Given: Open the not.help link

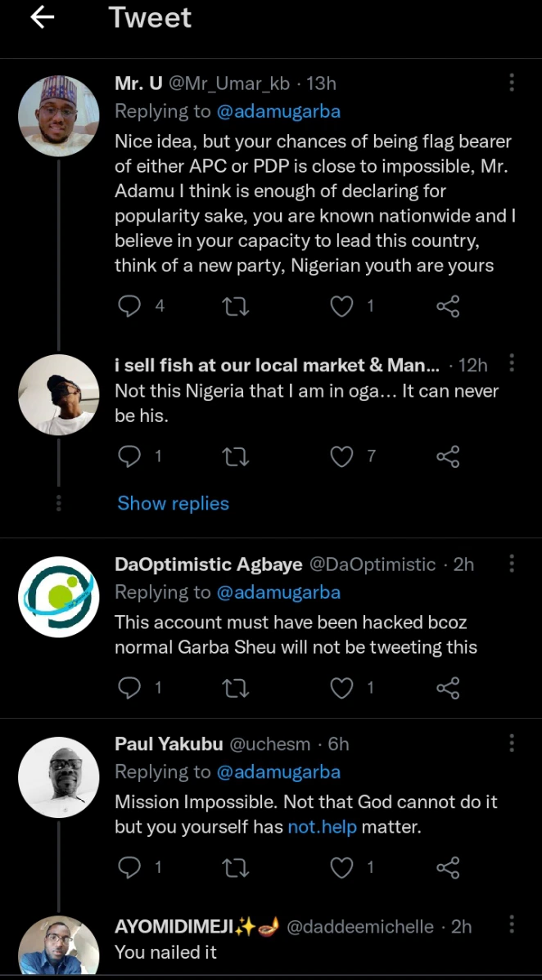Looking at the screenshot, I should 322,827.
